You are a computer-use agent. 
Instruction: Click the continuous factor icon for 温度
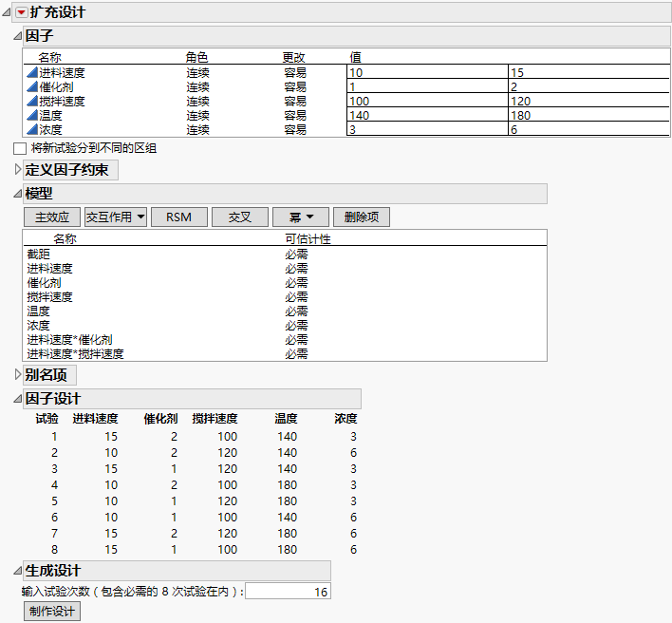pos(32,115)
